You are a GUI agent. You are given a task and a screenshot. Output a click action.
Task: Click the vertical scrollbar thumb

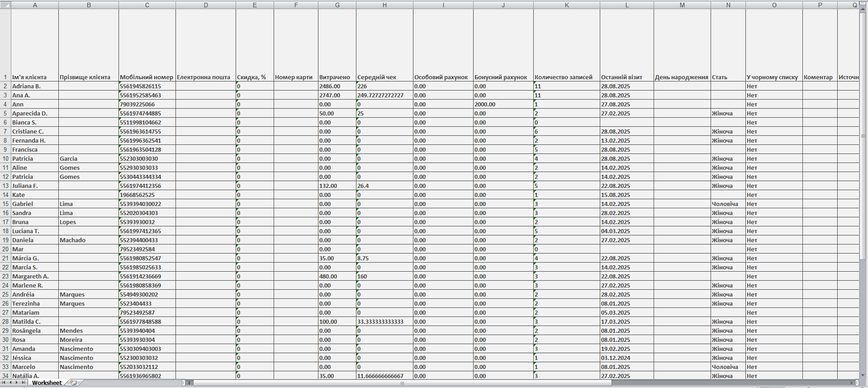(863, 136)
